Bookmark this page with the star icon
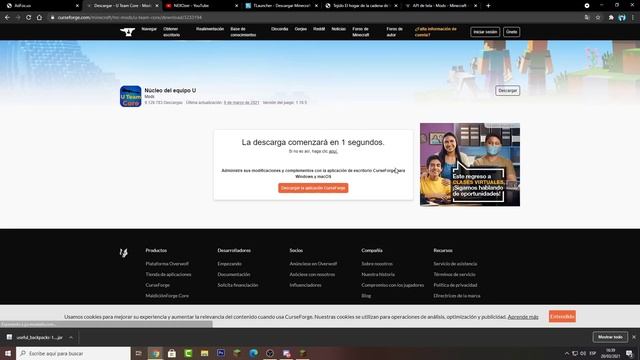The width and height of the screenshot is (640, 360). click(598, 18)
